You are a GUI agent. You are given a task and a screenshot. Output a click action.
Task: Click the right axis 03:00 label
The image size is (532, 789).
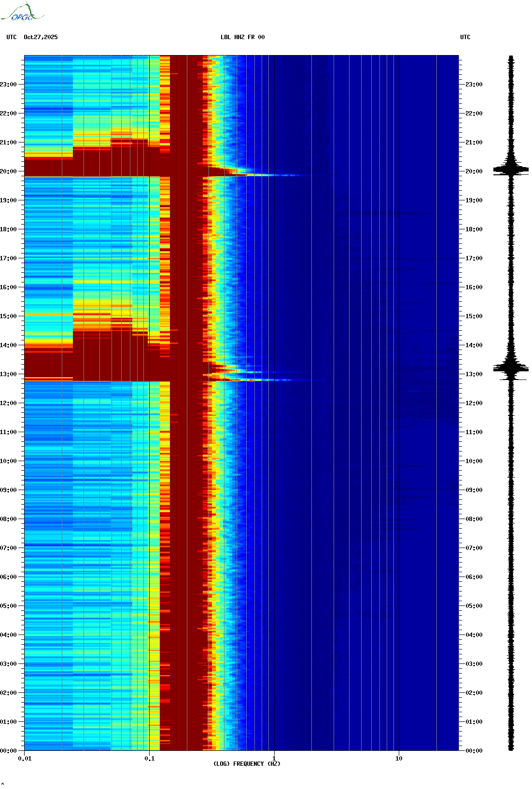(474, 664)
